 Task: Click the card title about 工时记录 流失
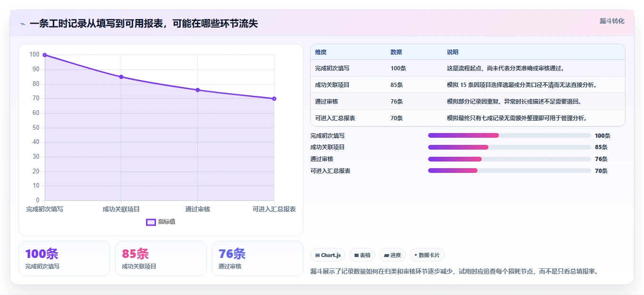click(x=144, y=23)
